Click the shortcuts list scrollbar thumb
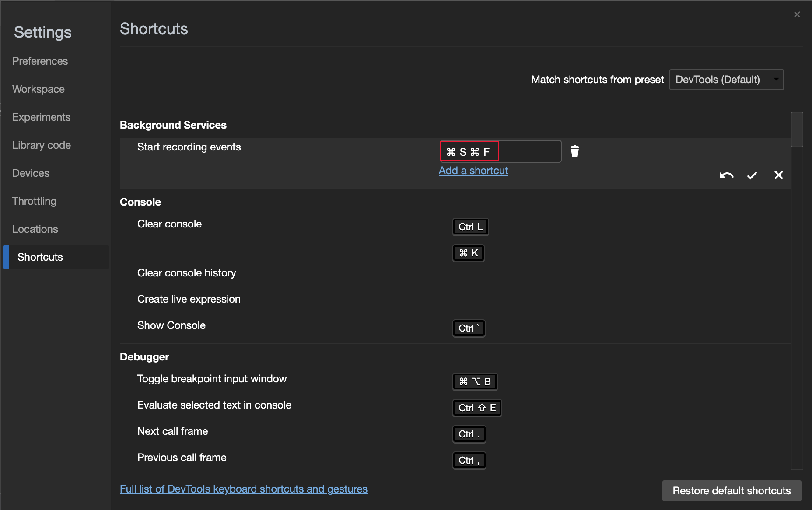This screenshot has width=812, height=510. tap(797, 129)
